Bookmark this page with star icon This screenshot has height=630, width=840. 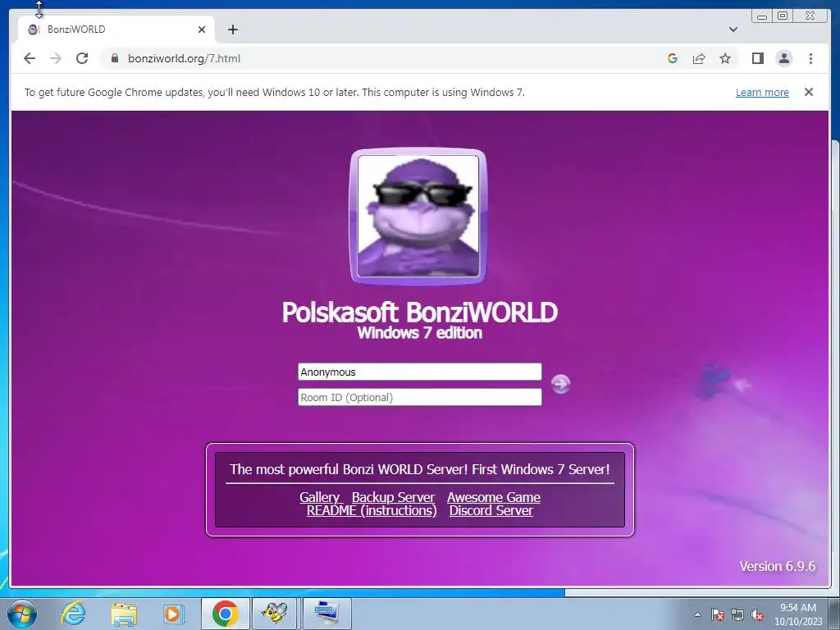[x=725, y=58]
